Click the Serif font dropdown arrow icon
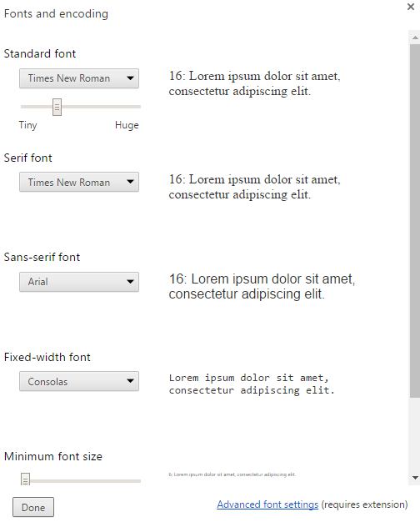 pos(130,182)
